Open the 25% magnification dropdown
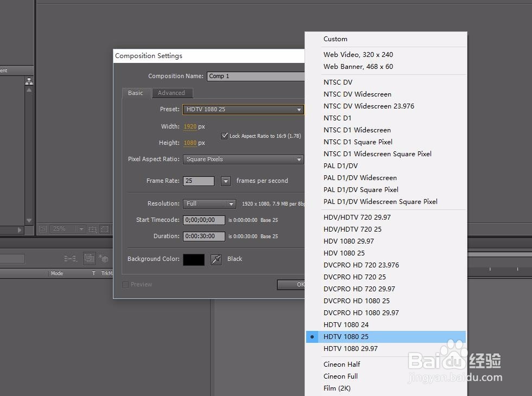Screen dimensions: 532x396 [67, 229]
